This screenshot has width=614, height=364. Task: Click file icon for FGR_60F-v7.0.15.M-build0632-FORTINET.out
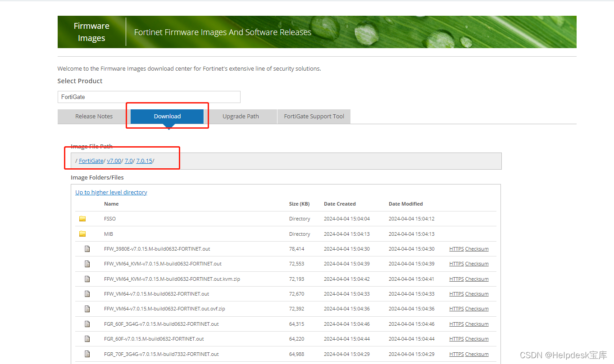click(87, 339)
